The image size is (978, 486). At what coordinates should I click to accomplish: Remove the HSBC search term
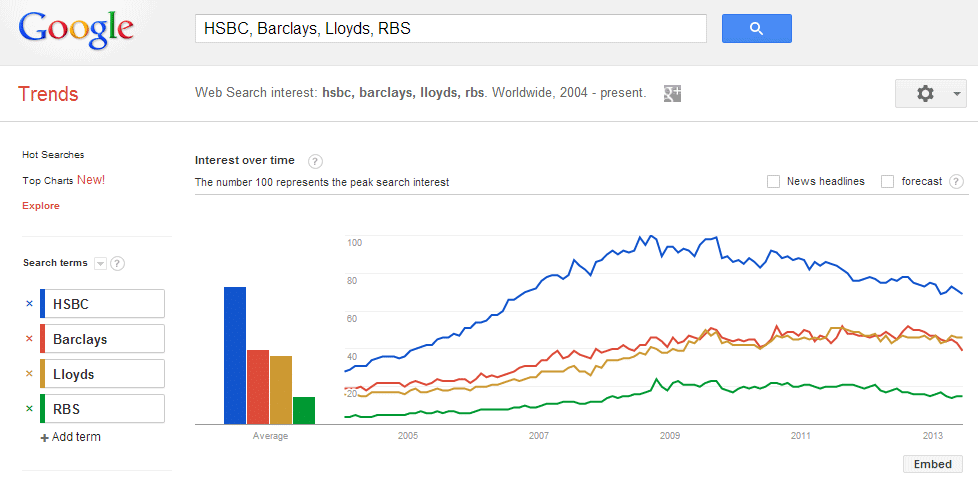pos(29,304)
